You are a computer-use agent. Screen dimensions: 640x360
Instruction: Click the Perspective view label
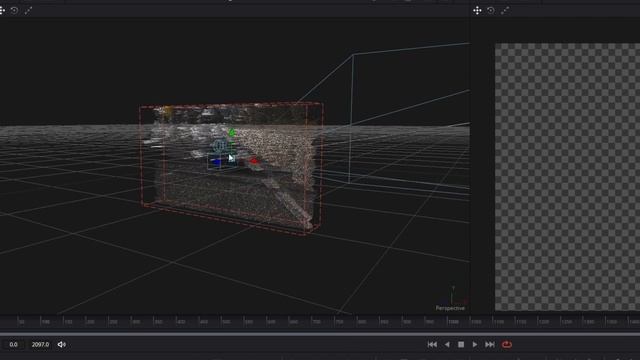pyautogui.click(x=450, y=308)
